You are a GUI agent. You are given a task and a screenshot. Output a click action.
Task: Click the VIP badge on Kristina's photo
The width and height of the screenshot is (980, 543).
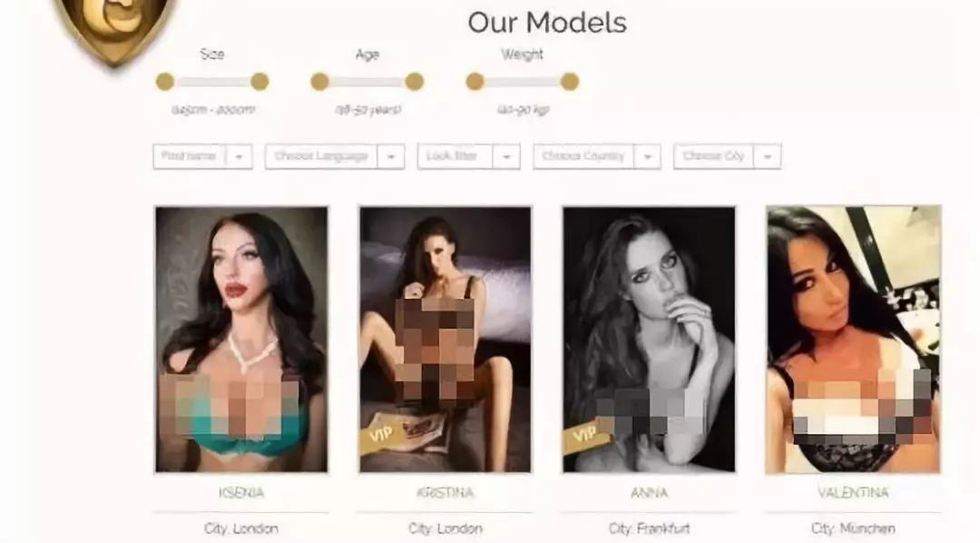pos(381,436)
